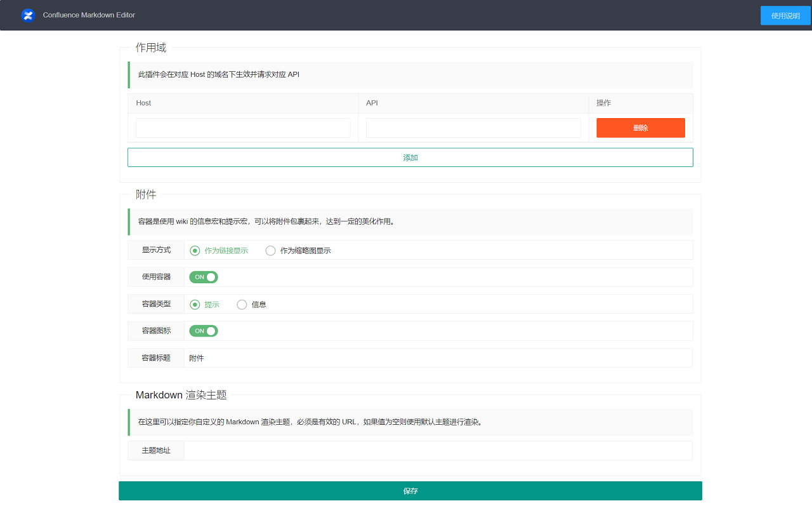Screen dimensions: 812x508
Task: Click the API input field
Action: pos(473,128)
